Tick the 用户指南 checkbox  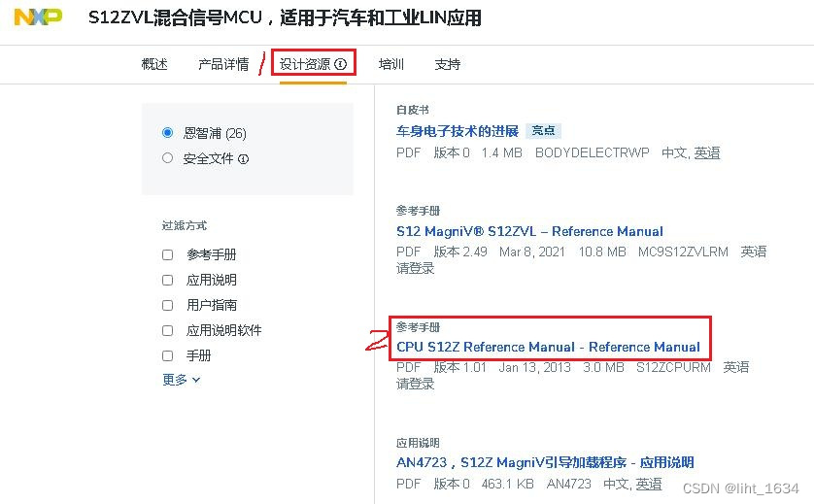pos(167,305)
